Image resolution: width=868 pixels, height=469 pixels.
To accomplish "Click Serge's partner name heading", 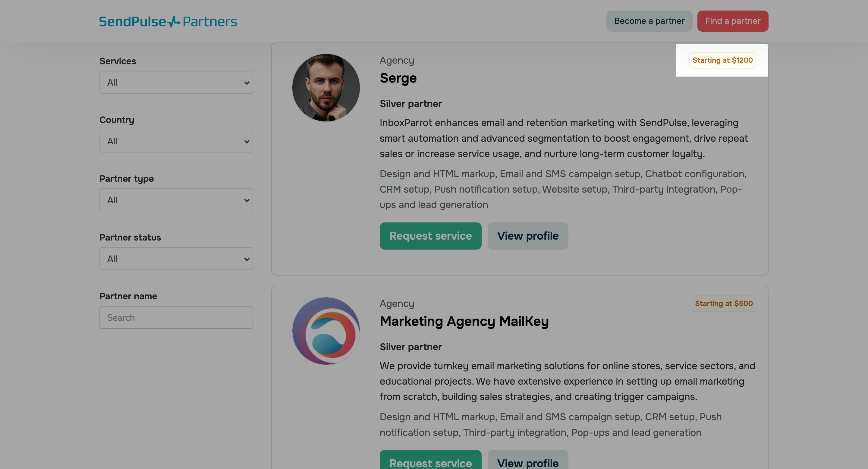I will 398,78.
